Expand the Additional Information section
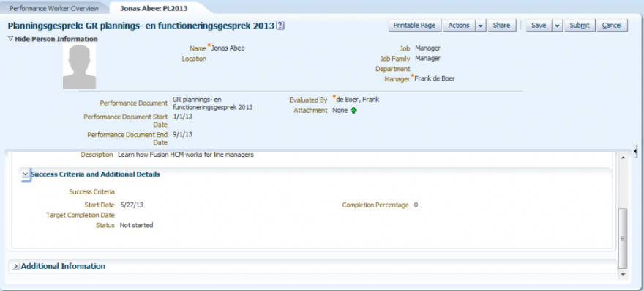Screen dimensions: 644x291 point(15,266)
